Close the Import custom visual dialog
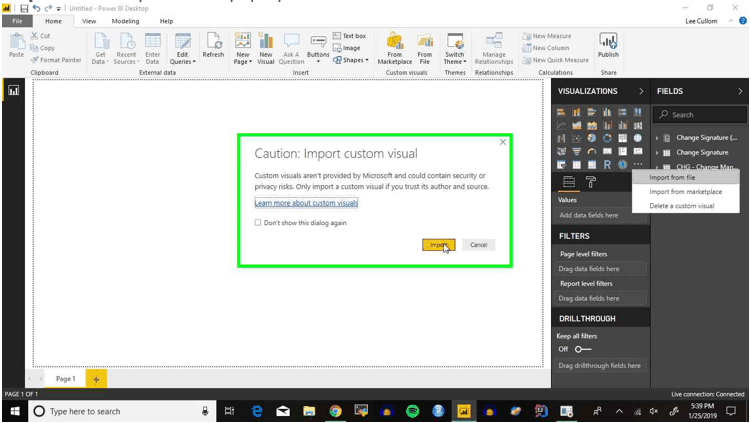The width and height of the screenshot is (751, 423). coord(502,142)
